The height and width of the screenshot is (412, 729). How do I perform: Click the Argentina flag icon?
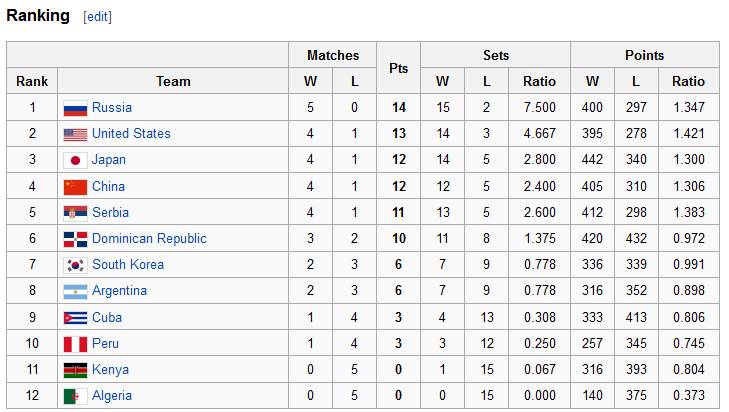[75, 291]
